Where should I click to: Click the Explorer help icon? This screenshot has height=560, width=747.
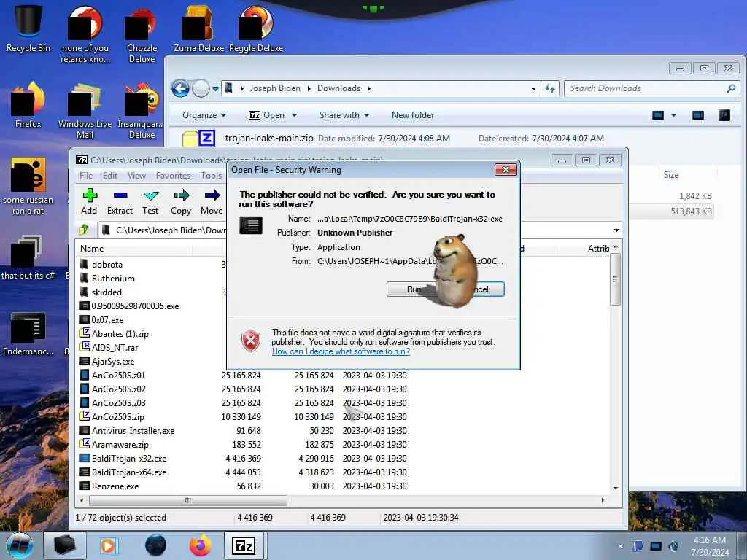[724, 114]
